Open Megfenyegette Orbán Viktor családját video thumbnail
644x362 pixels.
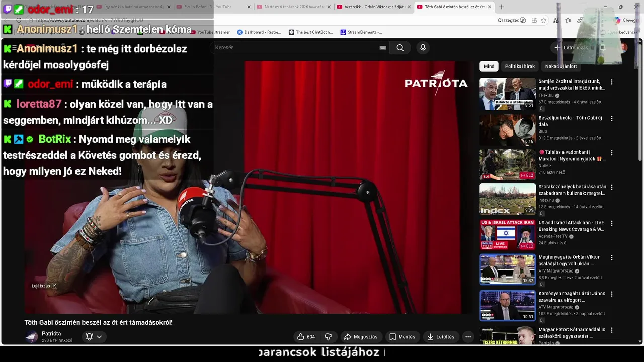[508, 269]
